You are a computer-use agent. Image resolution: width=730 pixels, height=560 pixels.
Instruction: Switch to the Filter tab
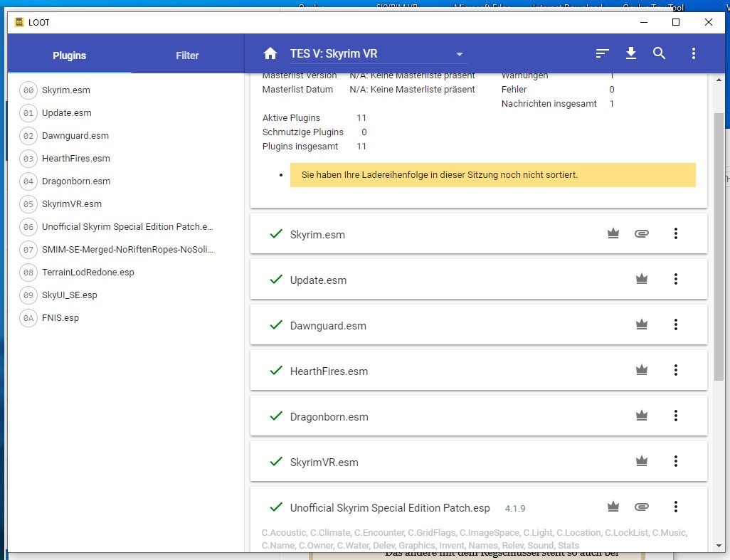click(x=187, y=56)
